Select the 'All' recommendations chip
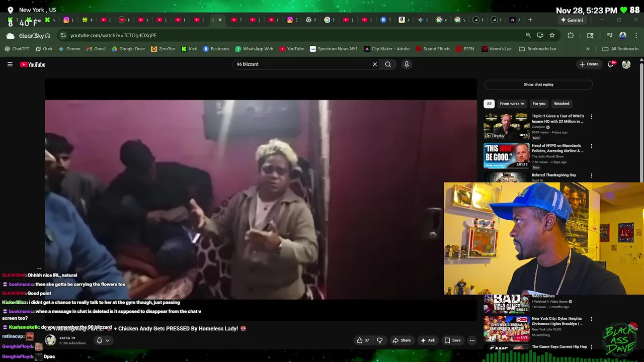The width and height of the screenshot is (644, 362). (489, 104)
